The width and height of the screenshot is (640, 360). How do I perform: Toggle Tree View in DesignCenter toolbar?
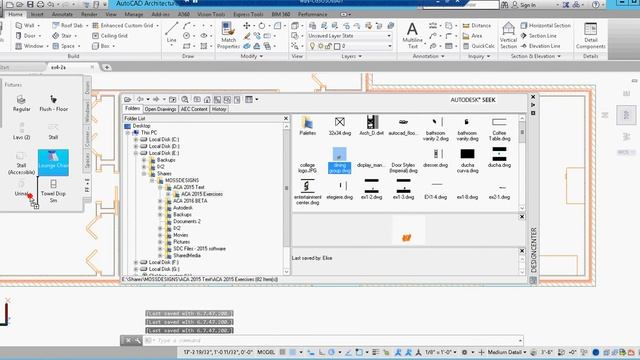point(217,100)
